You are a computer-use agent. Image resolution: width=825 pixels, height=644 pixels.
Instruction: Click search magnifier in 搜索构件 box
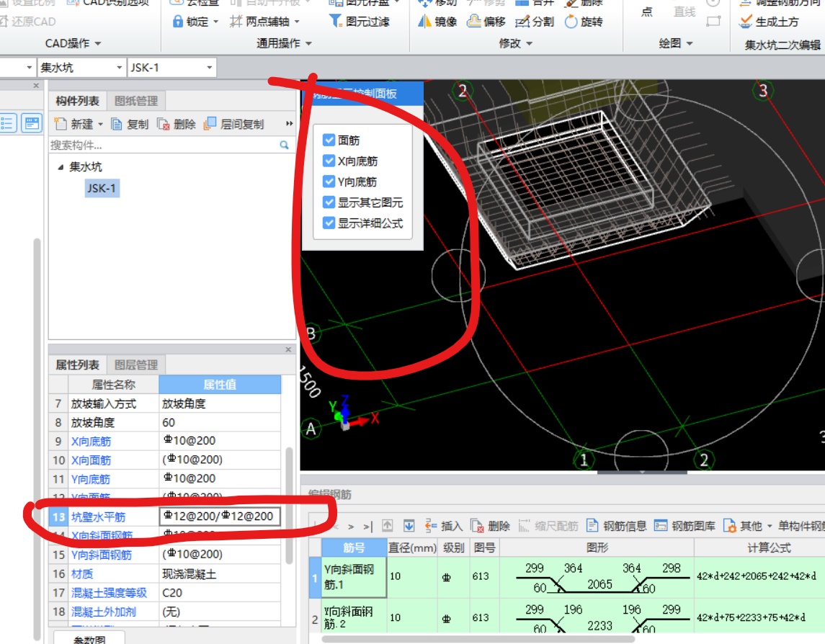coord(284,145)
